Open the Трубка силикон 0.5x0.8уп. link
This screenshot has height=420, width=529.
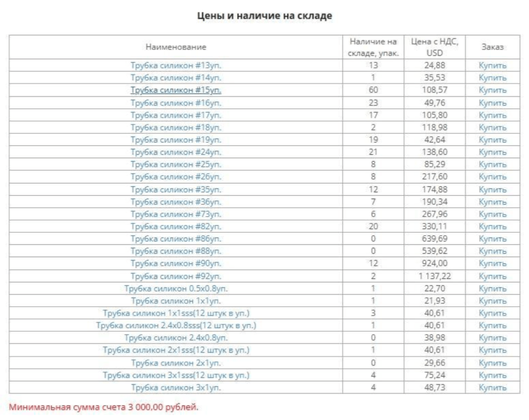[x=176, y=289]
